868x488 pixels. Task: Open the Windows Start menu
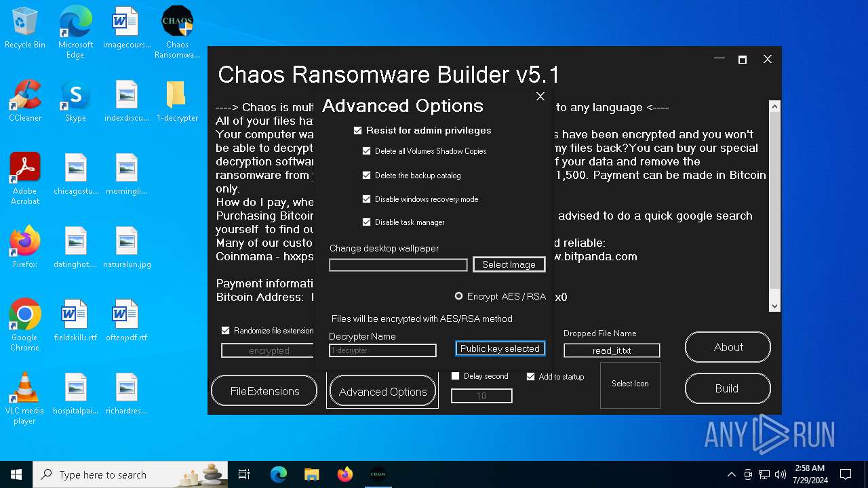coord(16,474)
